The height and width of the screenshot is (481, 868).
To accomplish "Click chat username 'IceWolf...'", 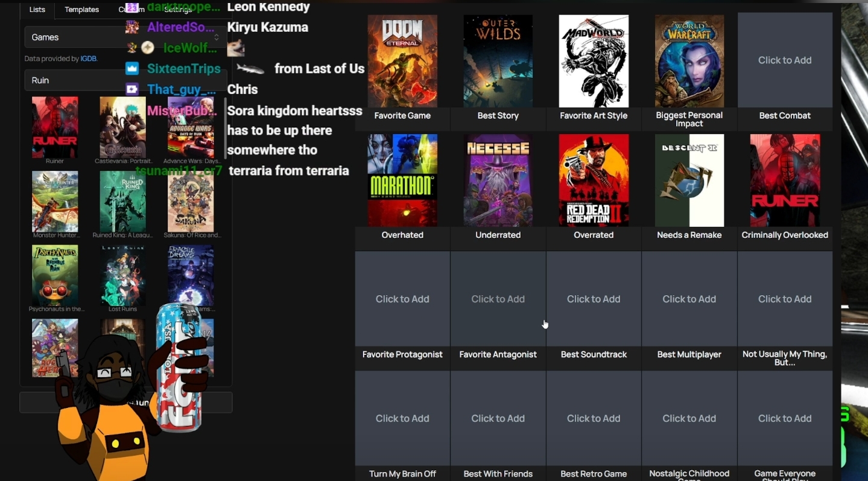I will coord(190,48).
